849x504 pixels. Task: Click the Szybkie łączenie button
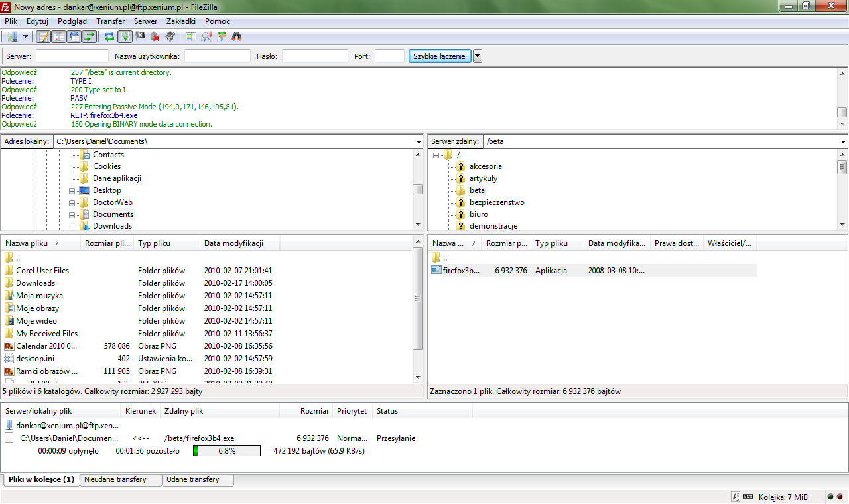[x=440, y=56]
